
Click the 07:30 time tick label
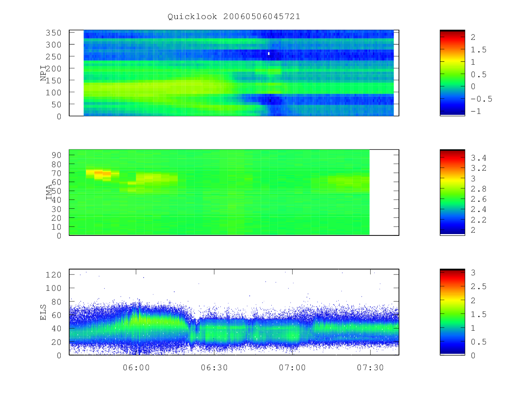(370, 368)
